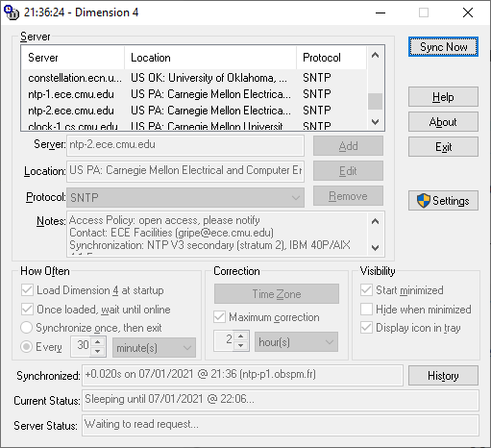Screen dimensions: 491x448
Task: Click the Server name input field
Action: point(185,145)
